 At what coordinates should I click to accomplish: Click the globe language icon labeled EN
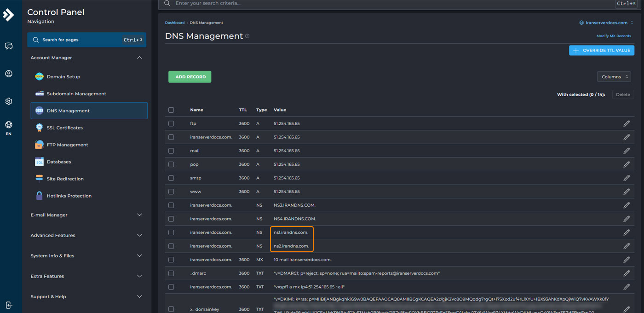(x=9, y=125)
